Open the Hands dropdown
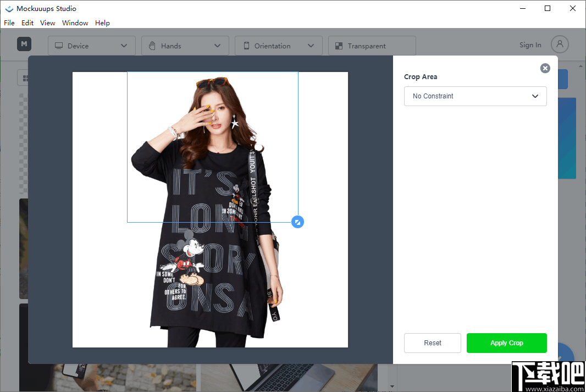This screenshot has height=392, width=586. click(x=218, y=46)
